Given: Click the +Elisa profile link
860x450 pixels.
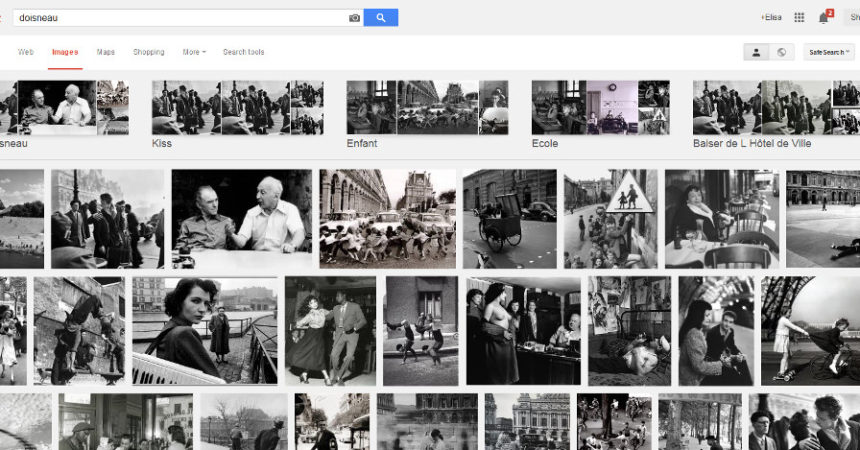Looking at the screenshot, I should [x=771, y=18].
